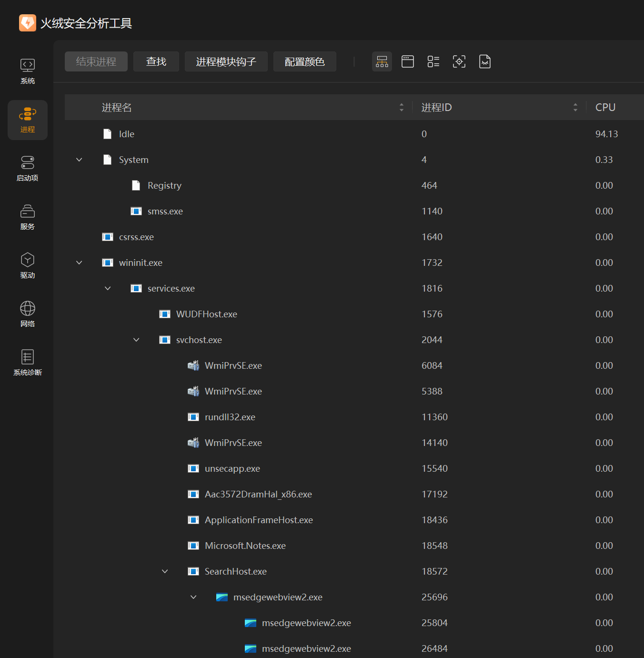Click the list details toolbar icon
This screenshot has height=658, width=644.
[x=433, y=61]
